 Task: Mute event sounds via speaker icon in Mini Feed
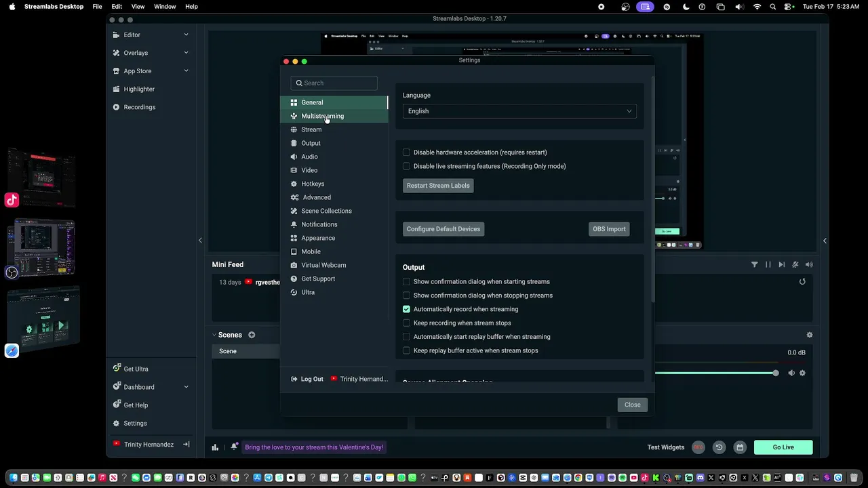[x=809, y=264]
